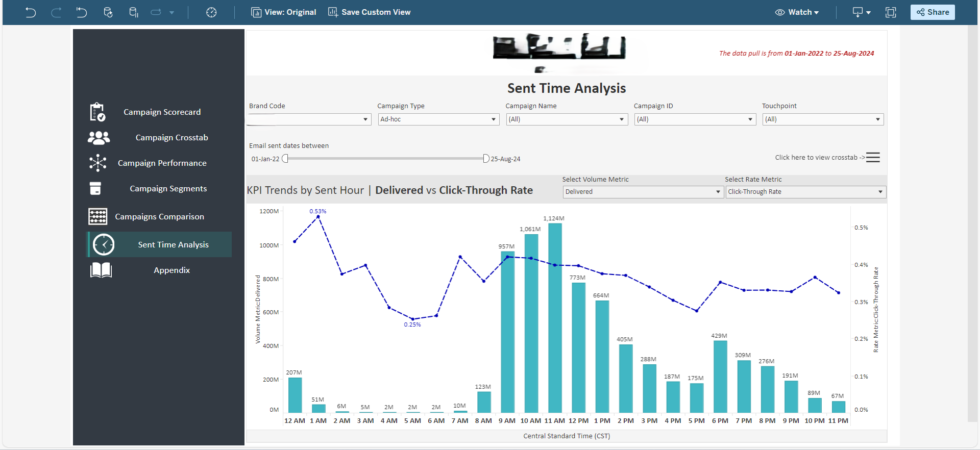Click the Share button

click(x=932, y=12)
